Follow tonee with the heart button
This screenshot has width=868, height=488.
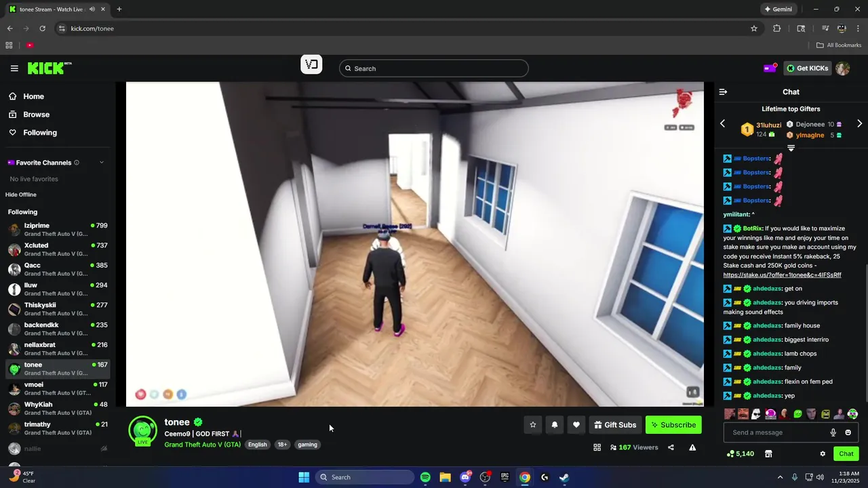click(x=576, y=425)
